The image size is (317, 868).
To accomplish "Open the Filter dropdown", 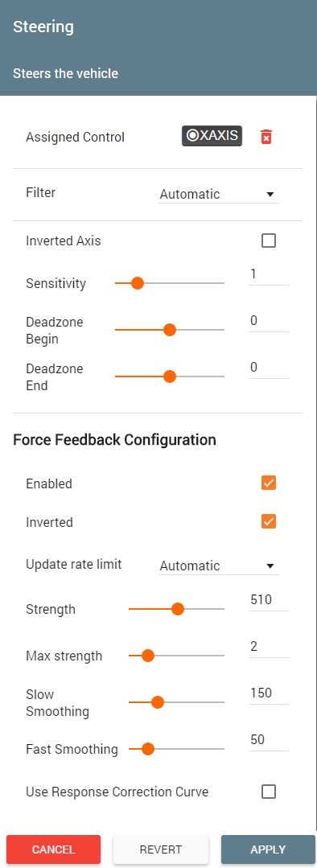I will pos(219,195).
